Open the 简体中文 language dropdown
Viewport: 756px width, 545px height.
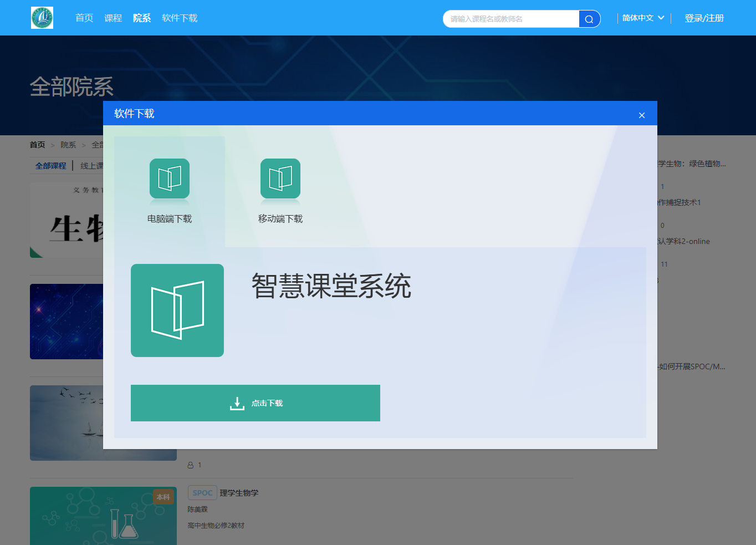[x=643, y=18]
